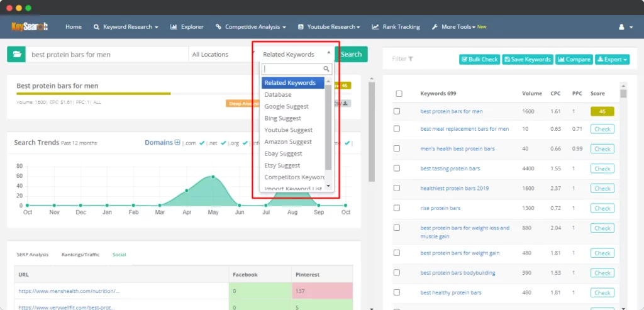This screenshot has width=644, height=310.
Task: Open the Export dropdown button
Action: [612, 60]
